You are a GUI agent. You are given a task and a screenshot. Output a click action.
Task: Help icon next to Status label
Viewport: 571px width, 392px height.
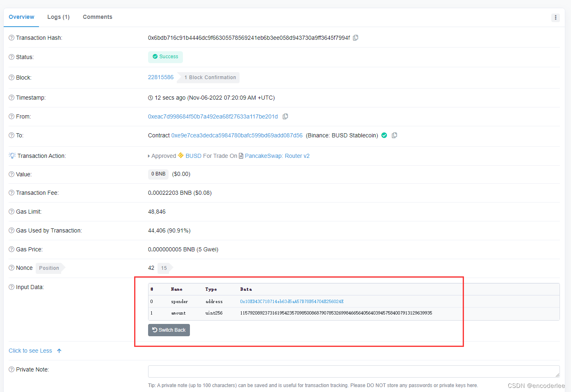(11, 57)
